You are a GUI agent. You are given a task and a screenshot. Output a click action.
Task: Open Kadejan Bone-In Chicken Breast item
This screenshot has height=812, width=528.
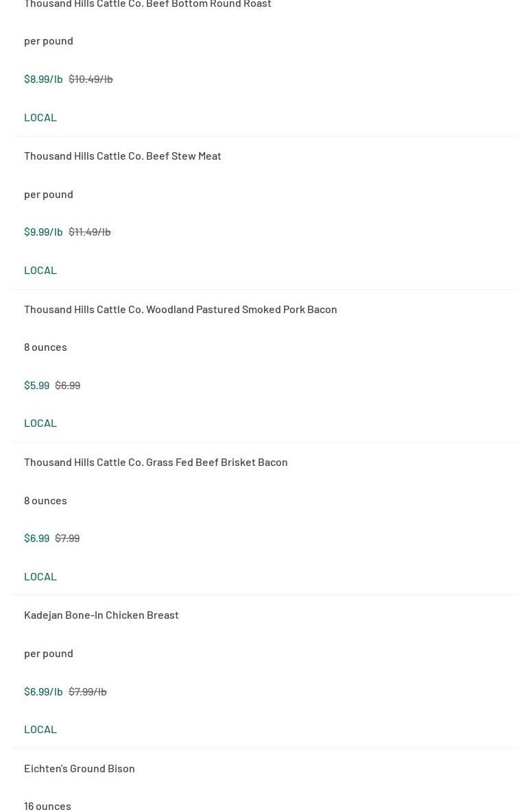101,615
